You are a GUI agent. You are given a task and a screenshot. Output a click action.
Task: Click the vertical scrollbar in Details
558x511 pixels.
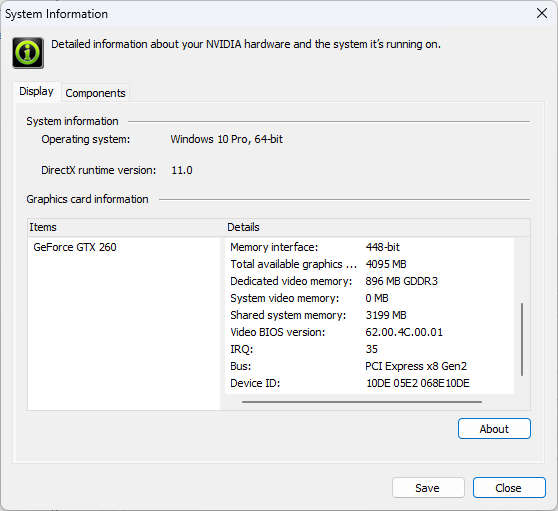522,339
